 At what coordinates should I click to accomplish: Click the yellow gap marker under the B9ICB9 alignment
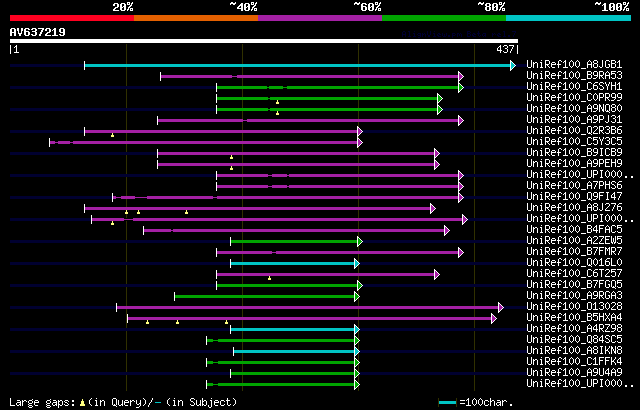point(231,157)
